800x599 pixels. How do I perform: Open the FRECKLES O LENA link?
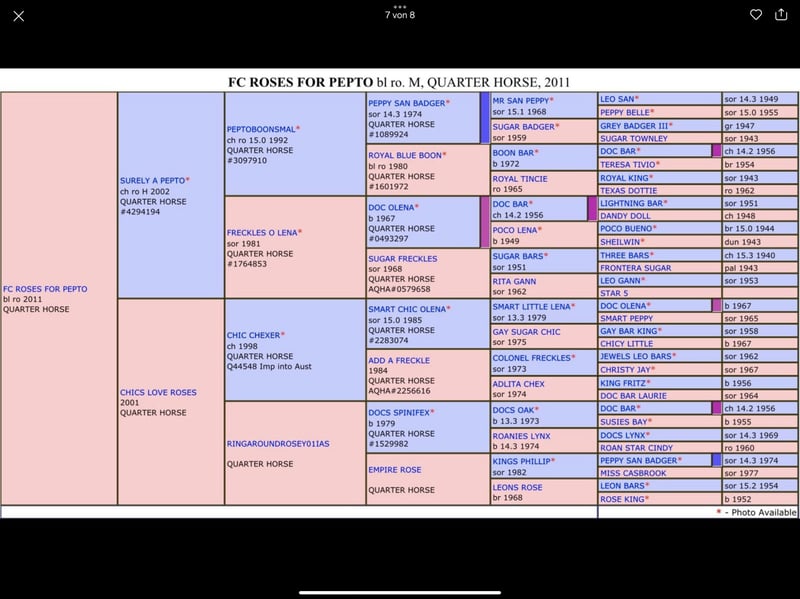[x=262, y=233]
